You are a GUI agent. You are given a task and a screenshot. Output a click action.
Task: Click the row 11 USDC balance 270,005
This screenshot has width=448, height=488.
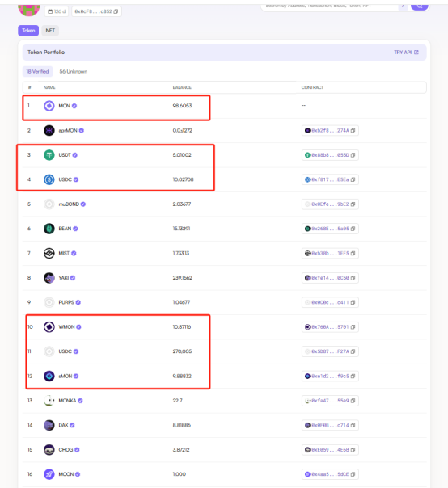[182, 351]
